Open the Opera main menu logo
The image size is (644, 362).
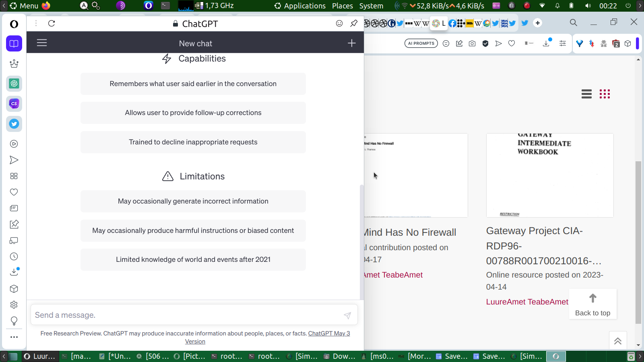pos(14,24)
